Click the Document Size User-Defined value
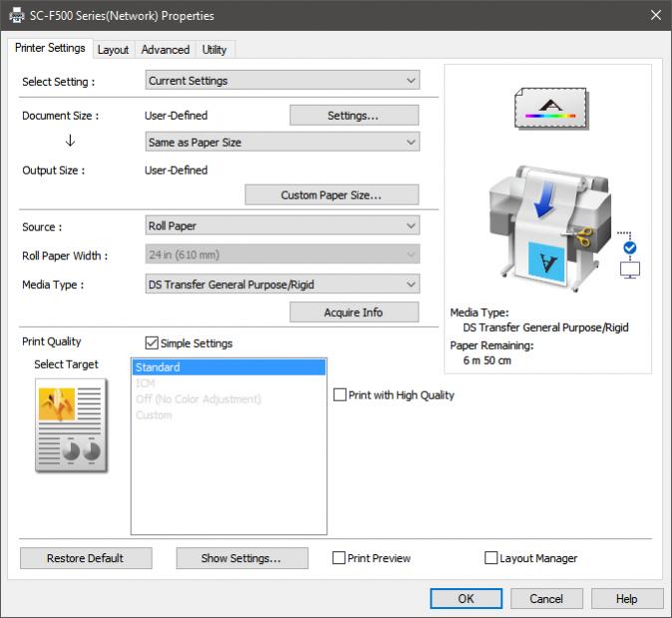 (x=176, y=116)
